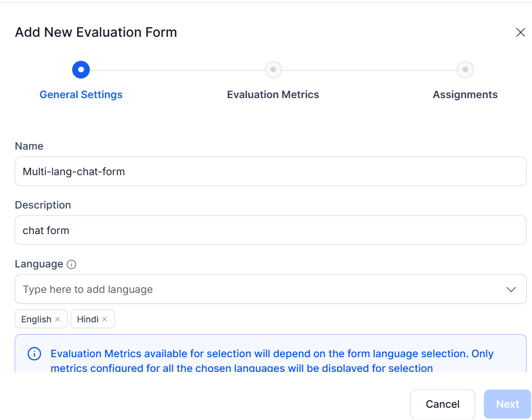Screen dimensions: 532x420
Task: Click the Description field containing chat form
Action: (x=270, y=230)
